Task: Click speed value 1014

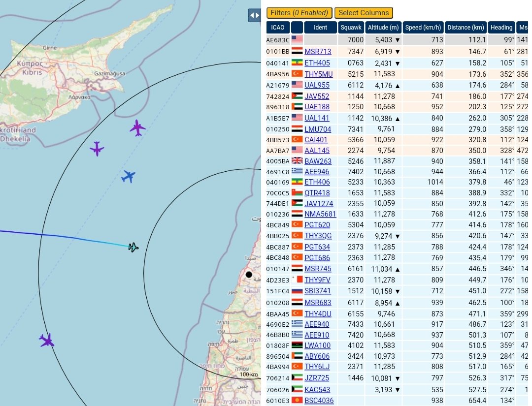Action: (435, 182)
